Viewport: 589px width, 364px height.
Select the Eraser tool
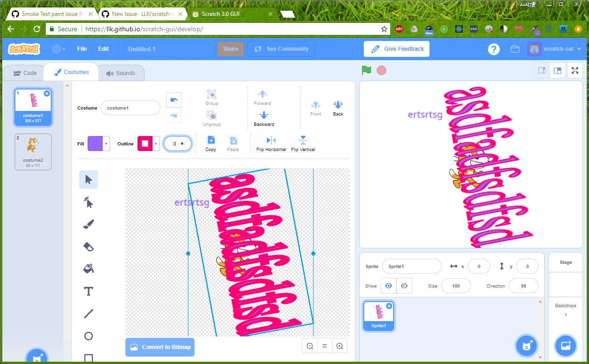pos(88,247)
